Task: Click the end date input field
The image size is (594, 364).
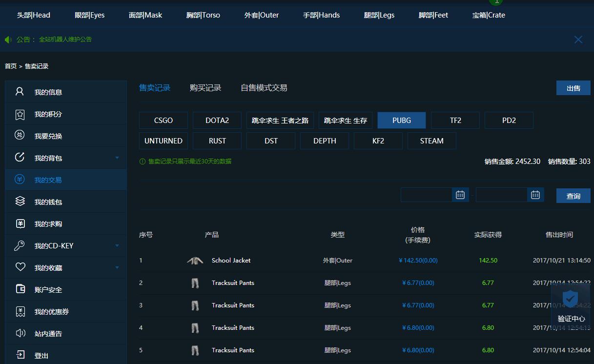Action: (502, 195)
